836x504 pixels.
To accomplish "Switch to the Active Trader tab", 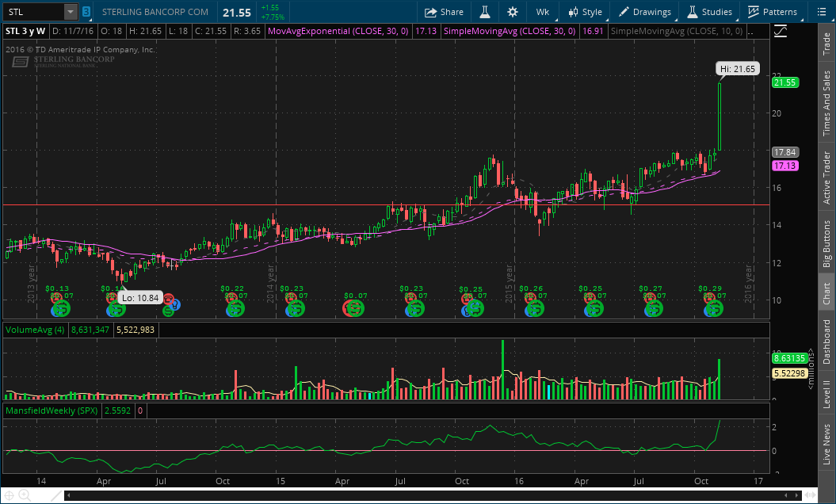I will pos(826,178).
